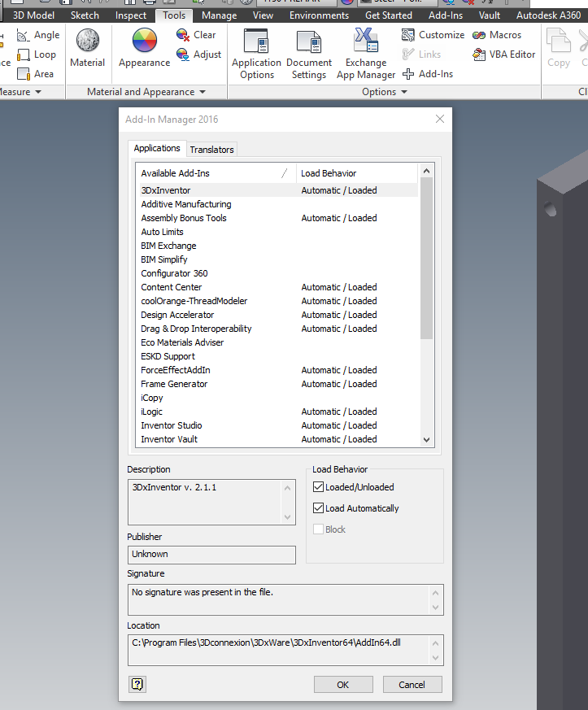588x710 pixels.
Task: Click the Location path field
Action: pos(285,650)
